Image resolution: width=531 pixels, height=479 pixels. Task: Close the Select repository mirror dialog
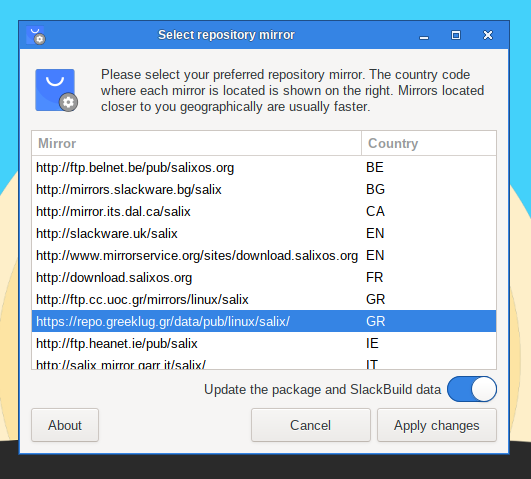pyautogui.click(x=488, y=35)
